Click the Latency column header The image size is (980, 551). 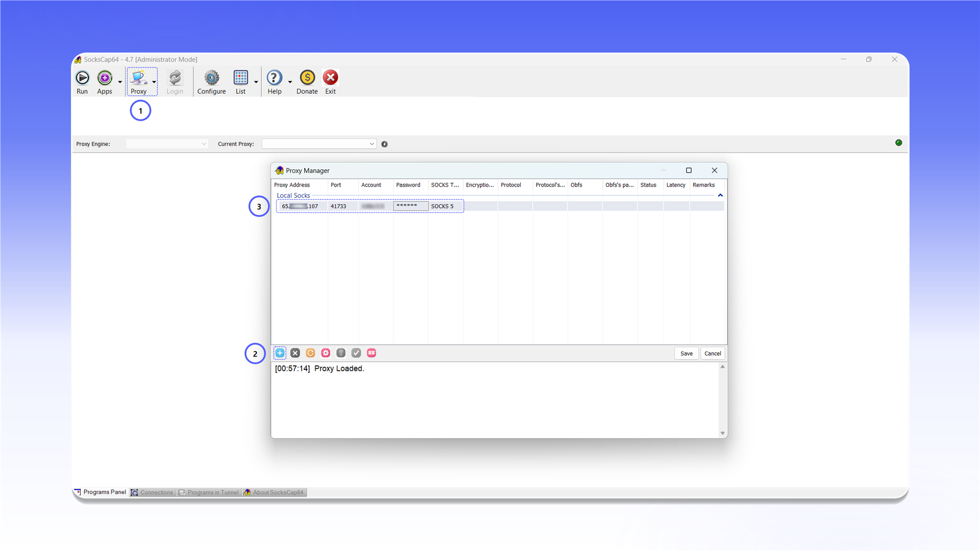pyautogui.click(x=676, y=185)
